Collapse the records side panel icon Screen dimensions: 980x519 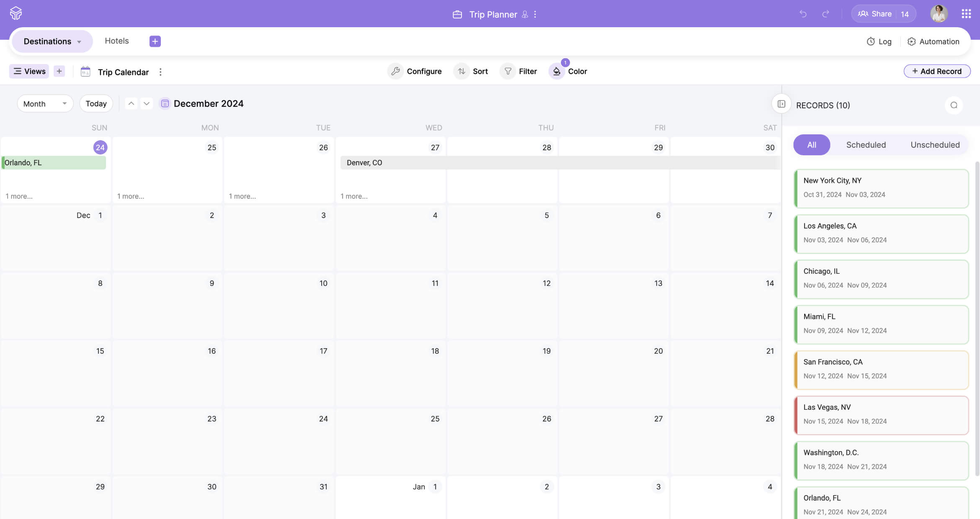point(781,104)
